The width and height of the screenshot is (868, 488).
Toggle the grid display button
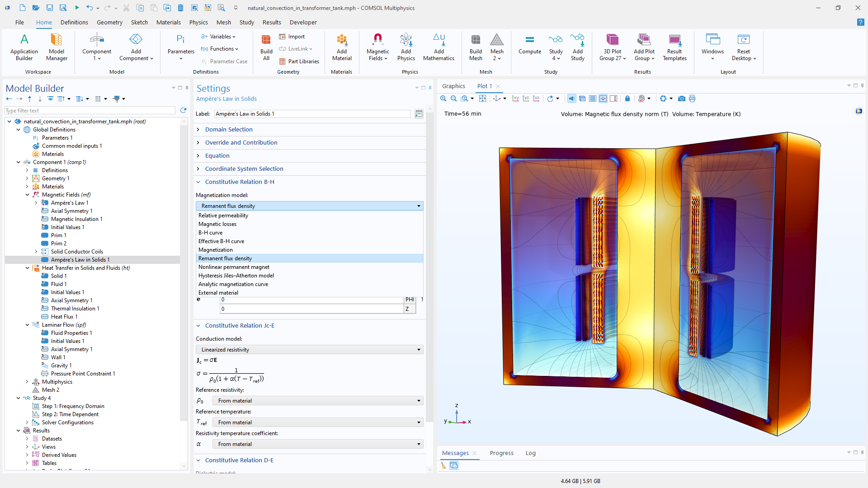[x=592, y=99]
